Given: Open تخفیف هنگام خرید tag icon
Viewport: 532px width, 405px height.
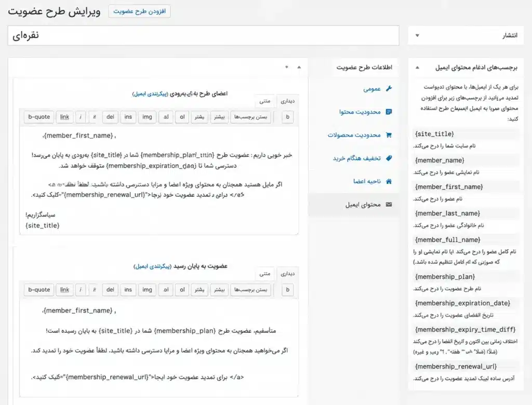Looking at the screenshot, I should point(389,158).
